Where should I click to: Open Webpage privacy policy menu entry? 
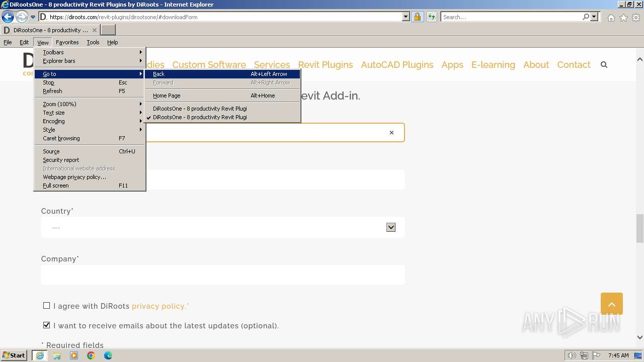click(90, 177)
